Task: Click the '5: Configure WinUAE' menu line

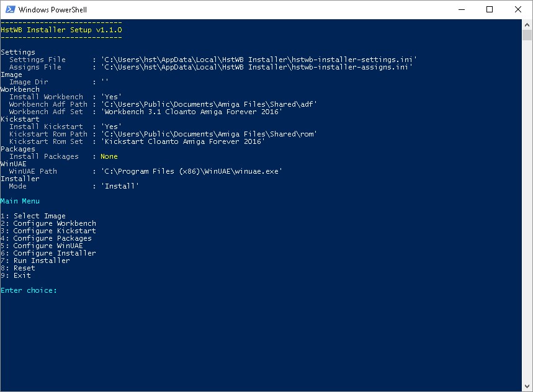Action: pyautogui.click(x=42, y=246)
